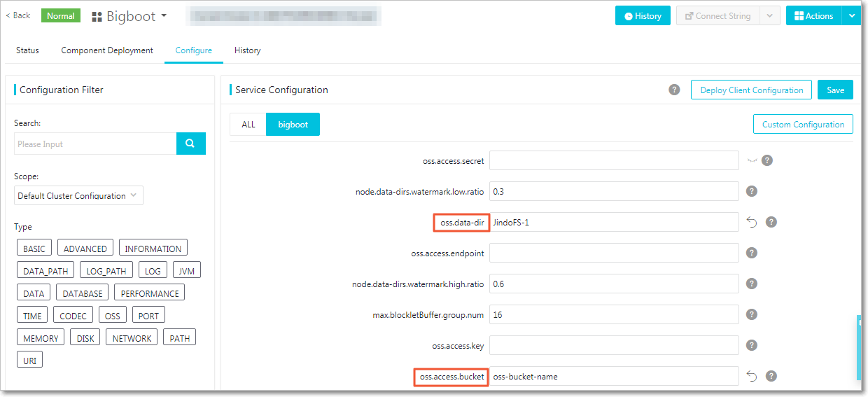This screenshot has height=397, width=868.
Task: Toggle the DATA_PATH type filter
Action: click(45, 271)
